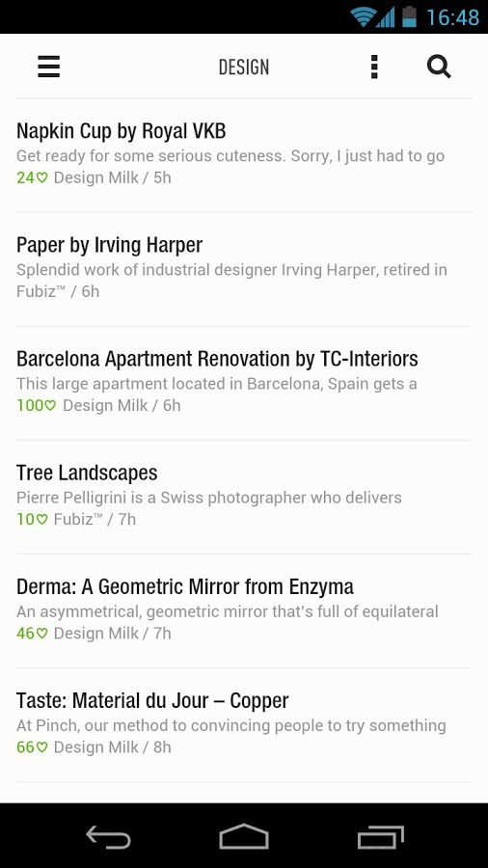Select the DESIGN category title
The width and height of the screenshot is (488, 868).
(244, 68)
